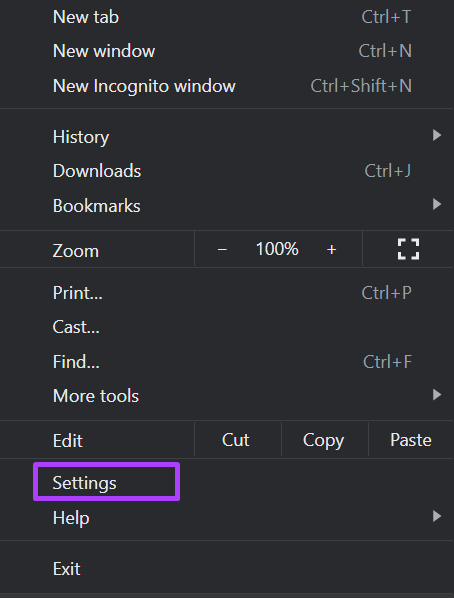Screen dimensions: 454x598
Task: Expand the Bookmarks submenu arrow
Action: [x=437, y=204]
